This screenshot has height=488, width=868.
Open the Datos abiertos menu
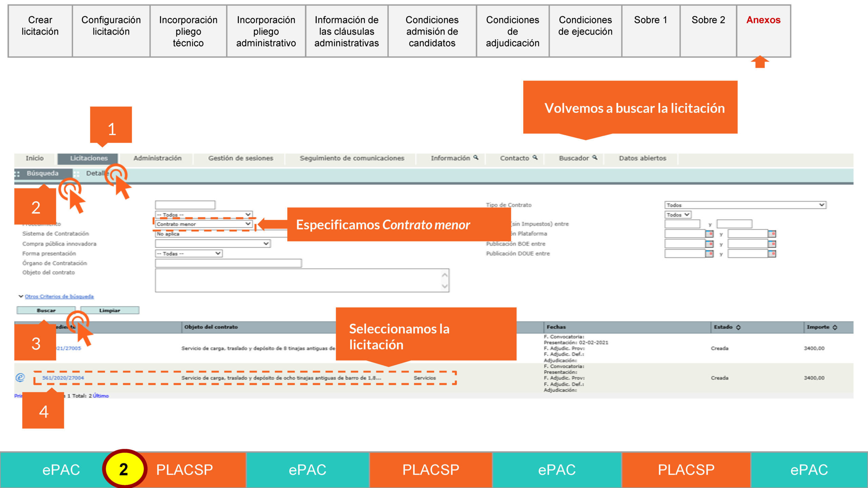click(643, 158)
